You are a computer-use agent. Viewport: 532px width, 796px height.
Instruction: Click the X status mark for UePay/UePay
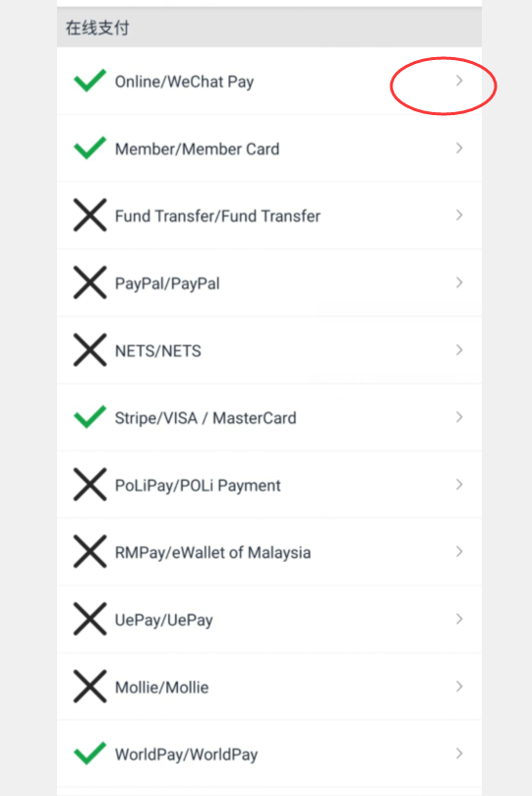pyautogui.click(x=89, y=619)
